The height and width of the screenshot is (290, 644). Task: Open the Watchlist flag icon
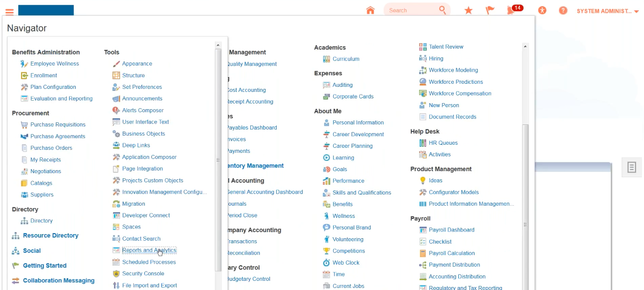coord(490,11)
